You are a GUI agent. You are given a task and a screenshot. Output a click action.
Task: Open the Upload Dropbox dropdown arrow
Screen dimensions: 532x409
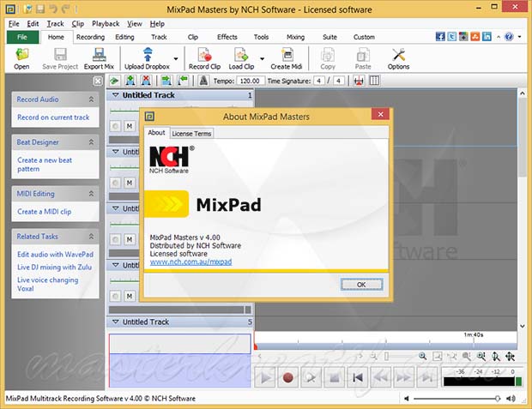[176, 58]
